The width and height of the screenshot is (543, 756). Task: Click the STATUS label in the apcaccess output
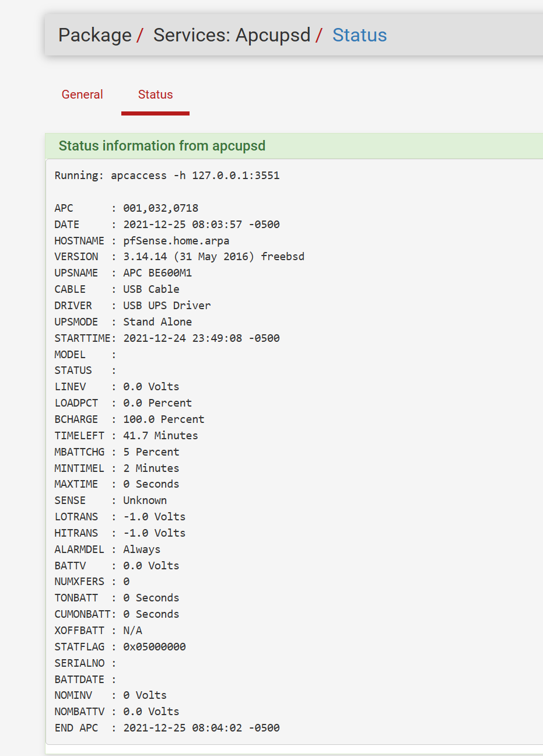[x=73, y=370]
